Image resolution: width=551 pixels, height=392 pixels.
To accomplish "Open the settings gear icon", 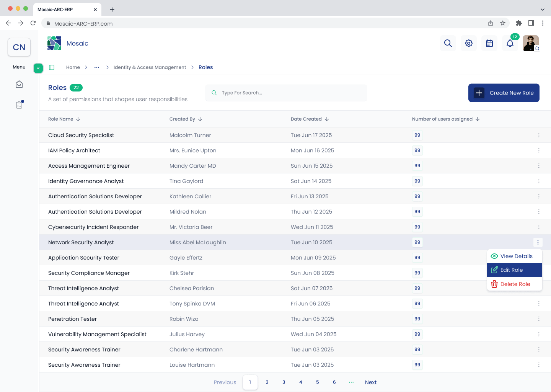I will click(x=469, y=43).
